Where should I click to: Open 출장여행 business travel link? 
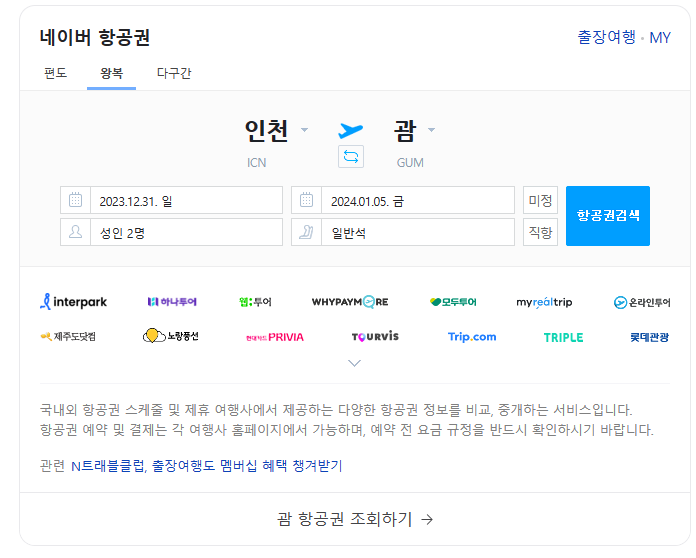(x=606, y=37)
